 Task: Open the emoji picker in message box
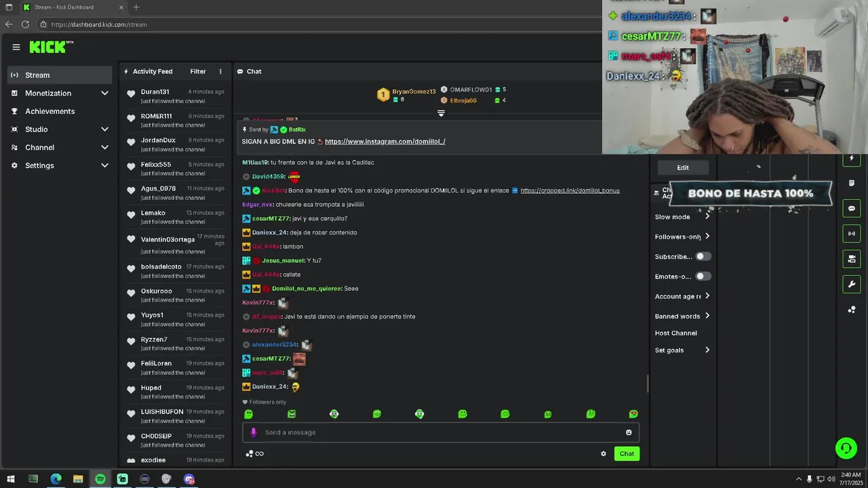629,432
